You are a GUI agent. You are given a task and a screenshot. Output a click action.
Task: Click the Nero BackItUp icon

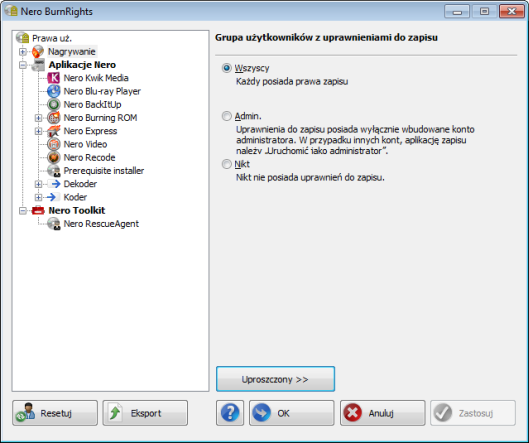(x=53, y=104)
